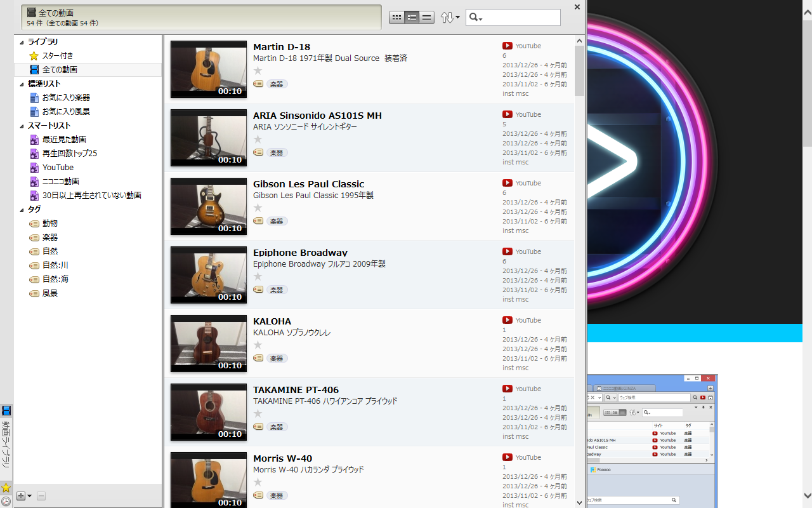Switch to thumbnail grid view
Screen dimensions: 812x508
pyautogui.click(x=396, y=18)
